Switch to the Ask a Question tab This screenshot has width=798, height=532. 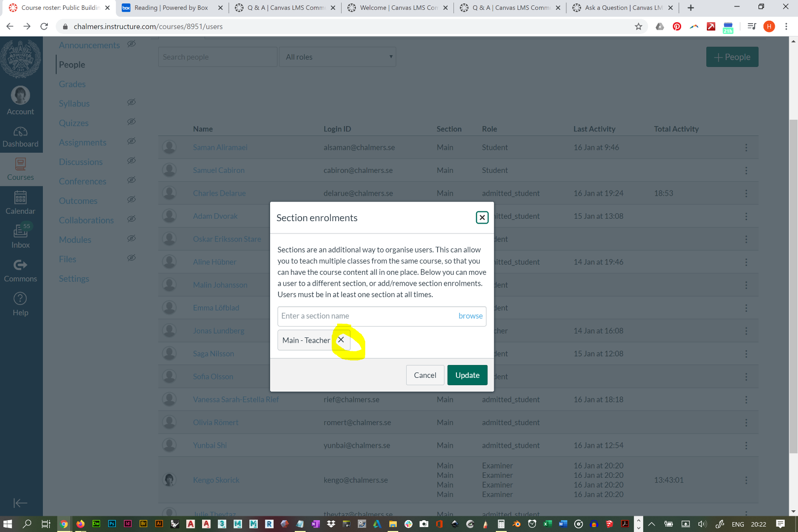[x=623, y=8]
